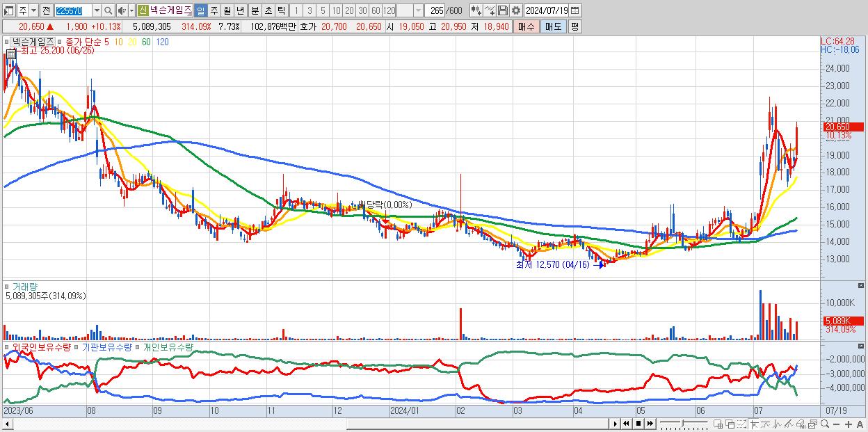Image resolution: width=868 pixels, height=432 pixels.
Task: Zoom in with the plus icon
Action: click(848, 424)
